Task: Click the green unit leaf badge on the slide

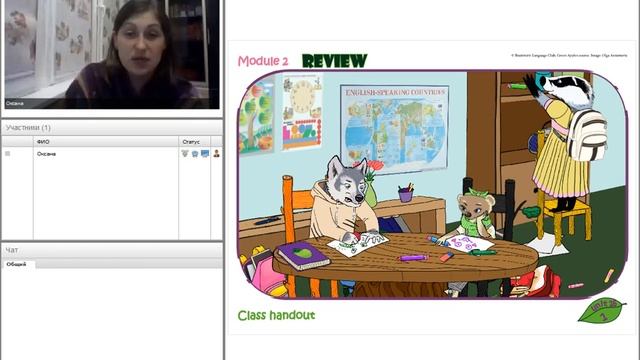Action: tap(602, 311)
